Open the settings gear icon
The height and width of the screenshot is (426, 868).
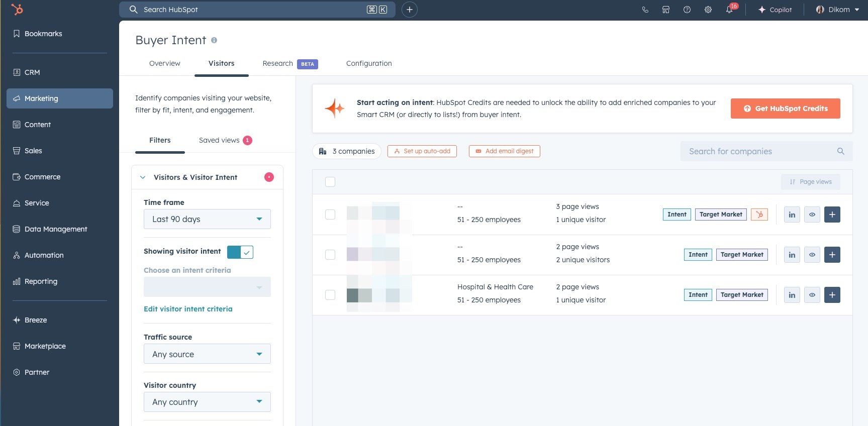pos(708,10)
